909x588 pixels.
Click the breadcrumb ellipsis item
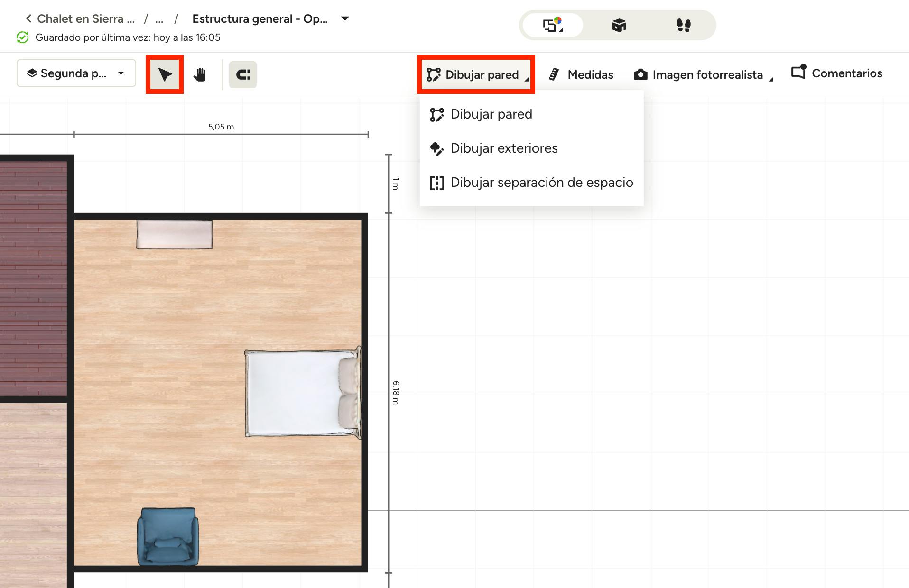pyautogui.click(x=159, y=19)
